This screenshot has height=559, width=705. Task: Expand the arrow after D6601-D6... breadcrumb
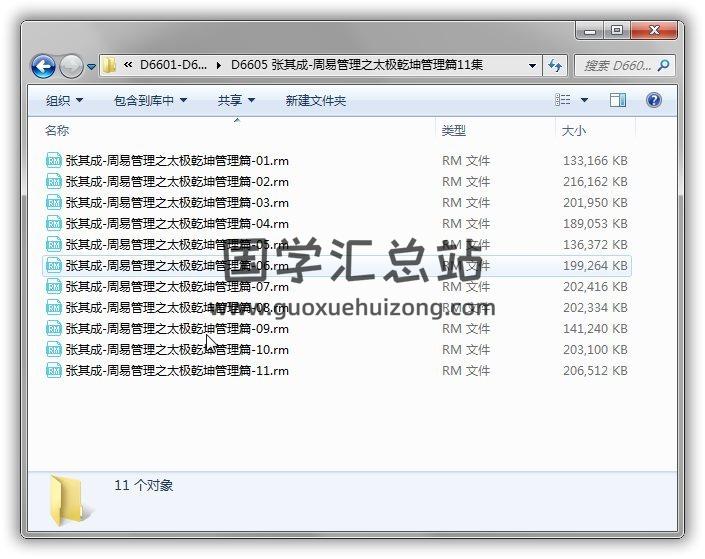[x=219, y=66]
